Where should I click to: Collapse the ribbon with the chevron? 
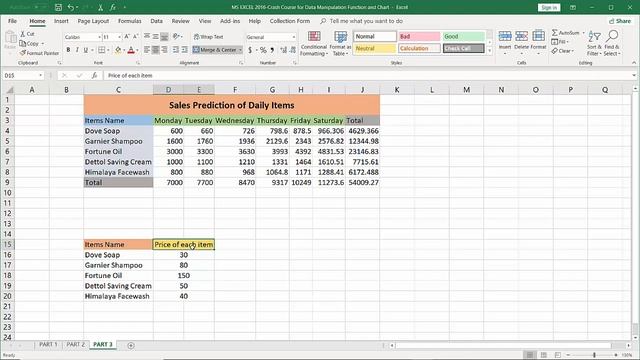coord(634,63)
